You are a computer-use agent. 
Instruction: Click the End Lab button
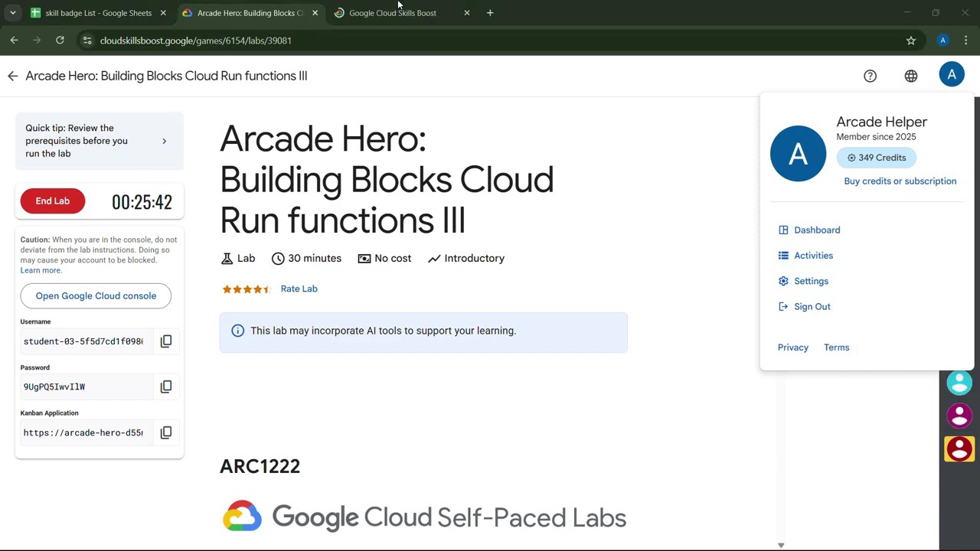[52, 201]
